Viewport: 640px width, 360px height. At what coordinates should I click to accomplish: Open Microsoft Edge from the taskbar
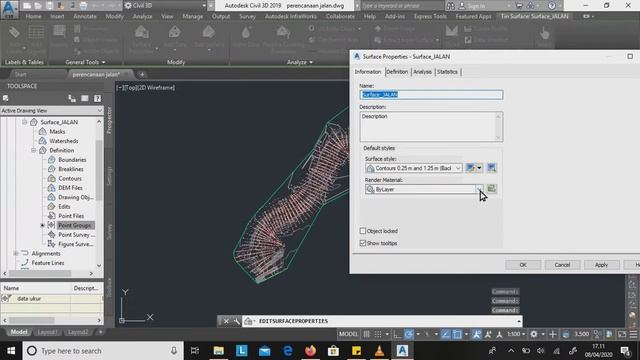tap(288, 351)
